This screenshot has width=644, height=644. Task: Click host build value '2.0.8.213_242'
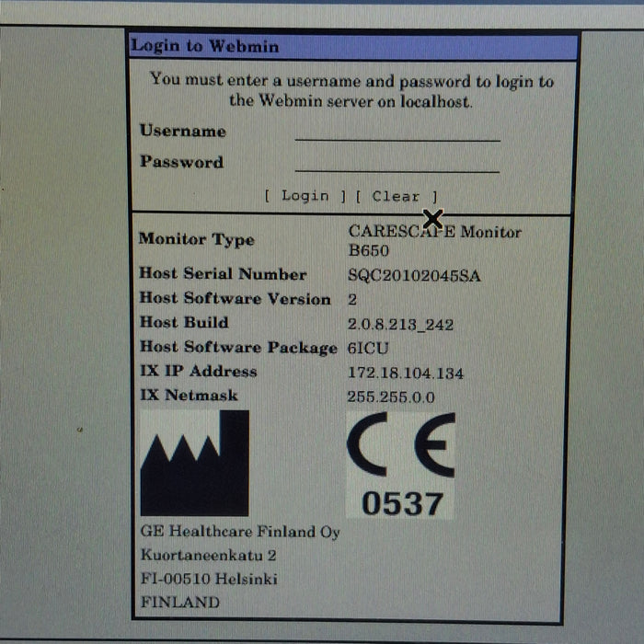tap(400, 325)
